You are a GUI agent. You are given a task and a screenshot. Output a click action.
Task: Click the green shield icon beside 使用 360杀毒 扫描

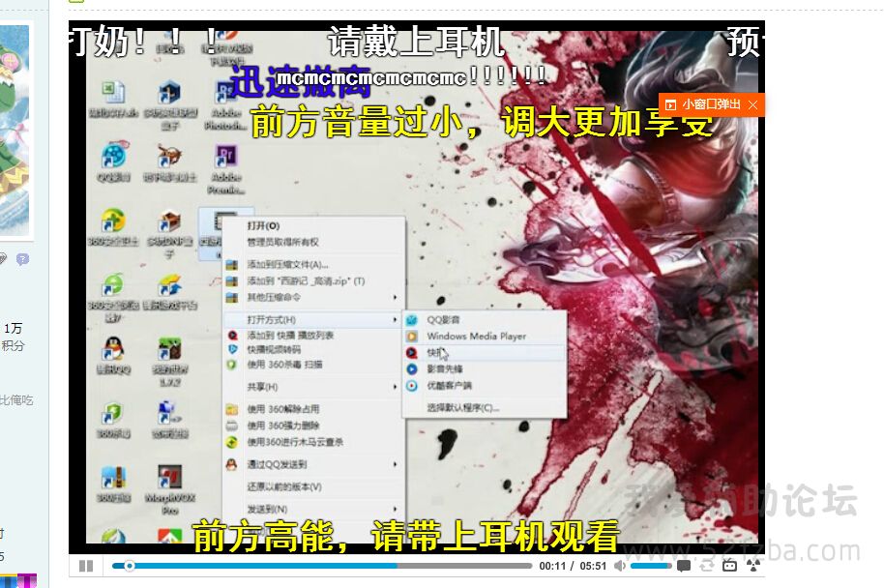click(x=232, y=365)
